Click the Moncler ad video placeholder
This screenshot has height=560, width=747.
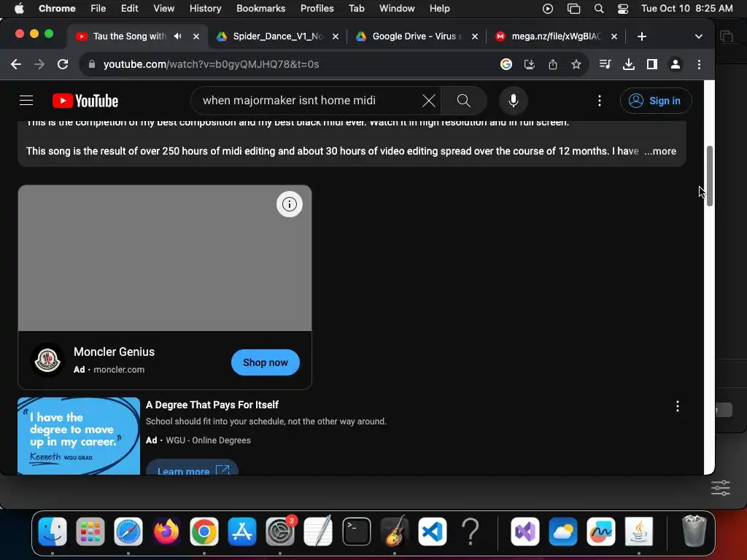coord(165,258)
